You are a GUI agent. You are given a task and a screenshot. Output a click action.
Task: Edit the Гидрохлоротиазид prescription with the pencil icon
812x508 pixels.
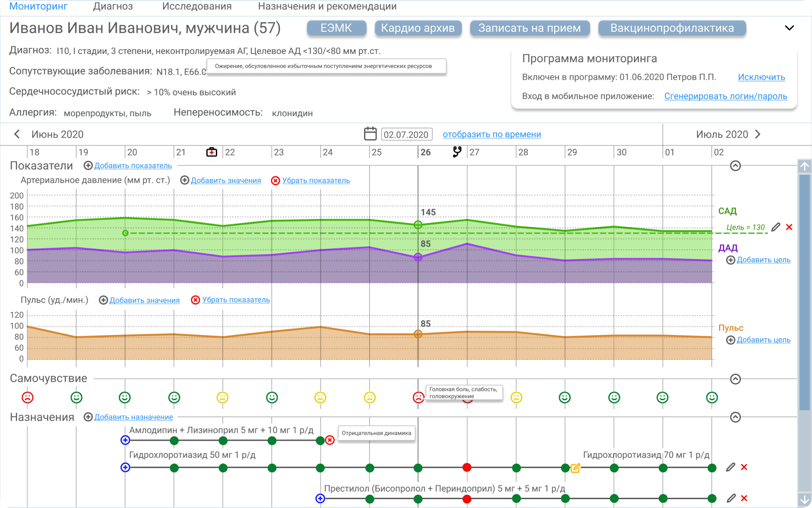(731, 467)
